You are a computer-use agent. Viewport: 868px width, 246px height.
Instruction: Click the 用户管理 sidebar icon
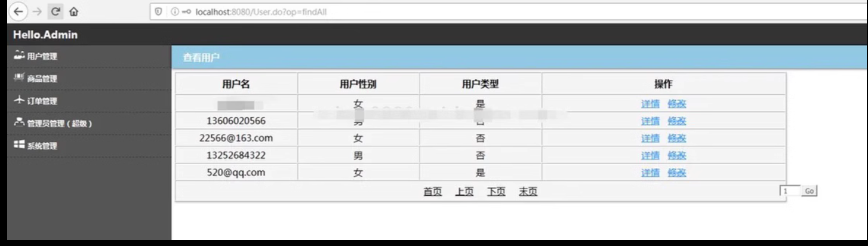click(19, 56)
